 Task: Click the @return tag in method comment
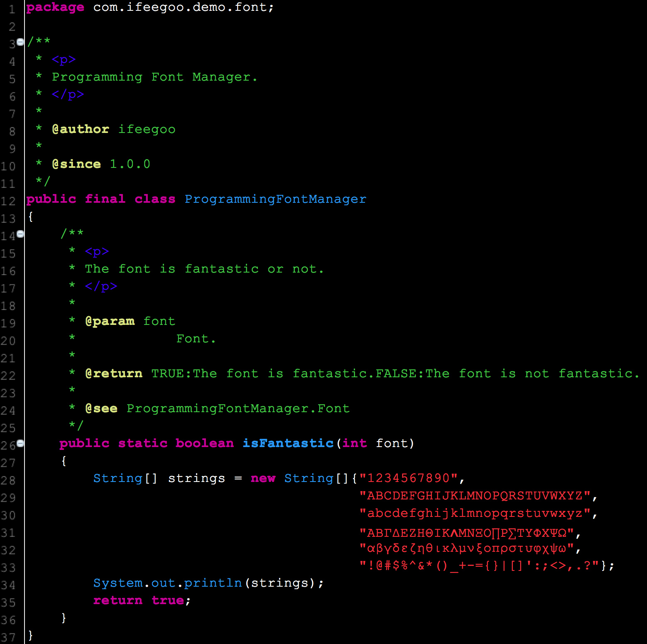pos(113,374)
